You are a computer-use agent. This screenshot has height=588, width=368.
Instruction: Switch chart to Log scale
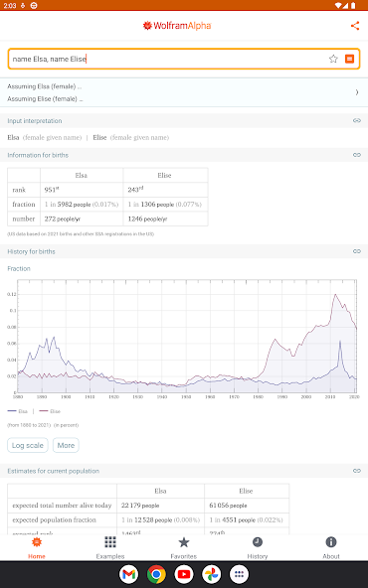click(28, 445)
